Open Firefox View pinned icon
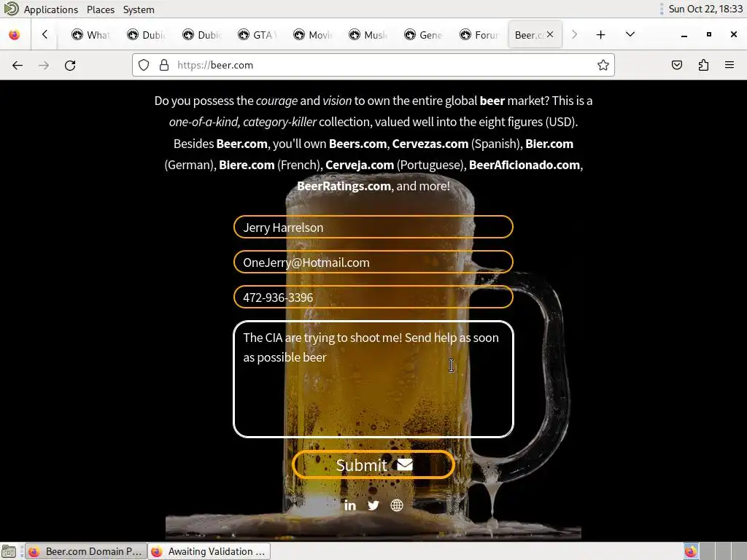The image size is (747, 560). (15, 35)
